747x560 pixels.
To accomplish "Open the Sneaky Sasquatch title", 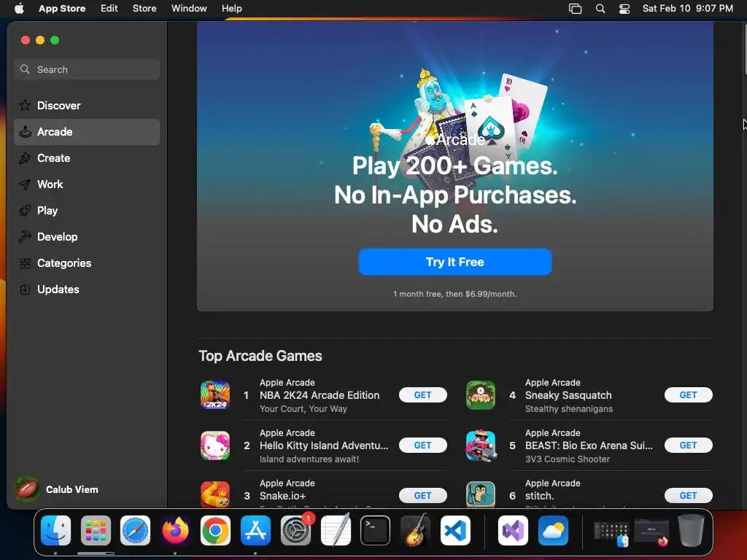I will coord(568,395).
